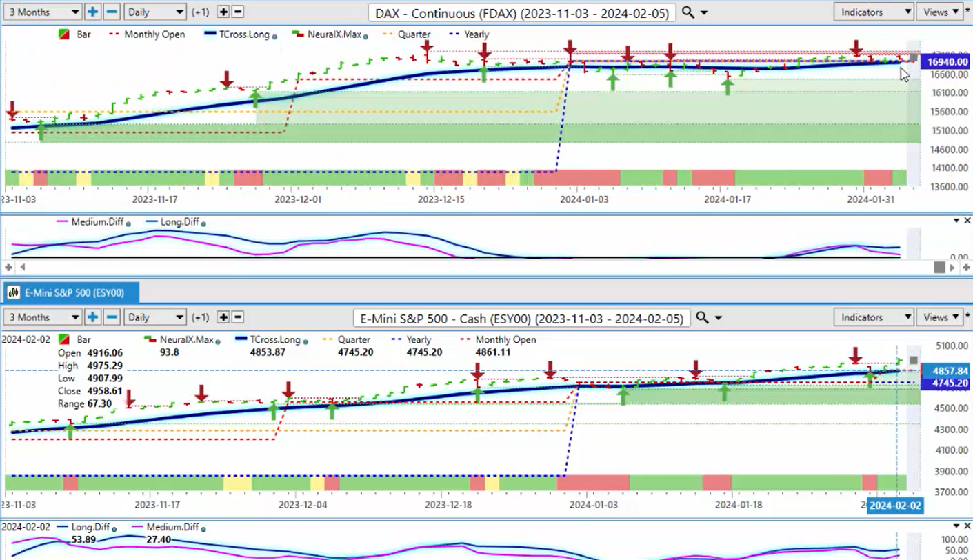Viewport: 973px width, 560px height.
Task: Zoom out time range on E-Mini chart
Action: 112,317
